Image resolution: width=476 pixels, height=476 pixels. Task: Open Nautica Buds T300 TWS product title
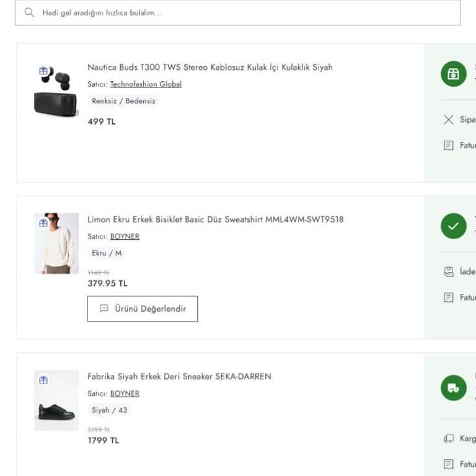pos(209,67)
